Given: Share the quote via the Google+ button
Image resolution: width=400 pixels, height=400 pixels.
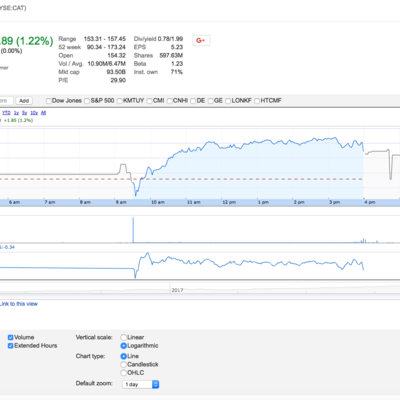Looking at the screenshot, I should [201, 41].
